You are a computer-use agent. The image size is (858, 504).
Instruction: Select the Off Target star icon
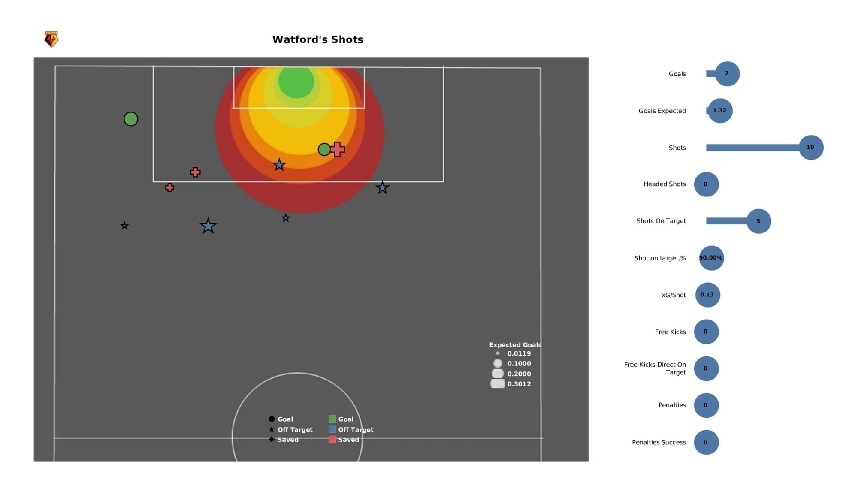(x=271, y=429)
